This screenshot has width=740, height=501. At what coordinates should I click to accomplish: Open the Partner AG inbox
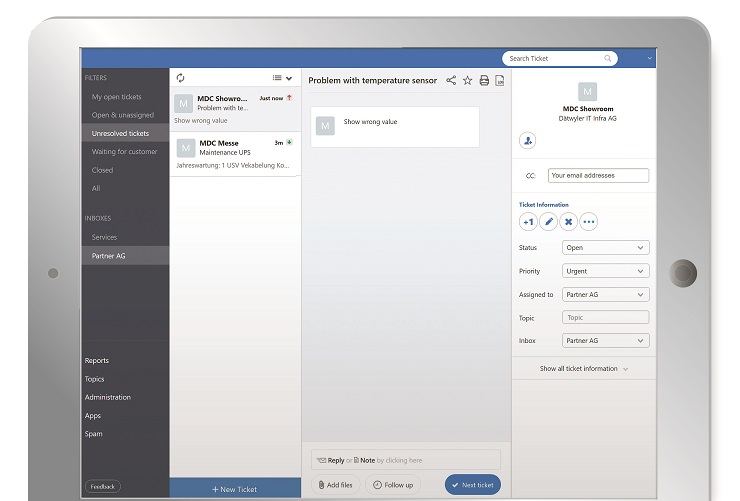coord(109,256)
